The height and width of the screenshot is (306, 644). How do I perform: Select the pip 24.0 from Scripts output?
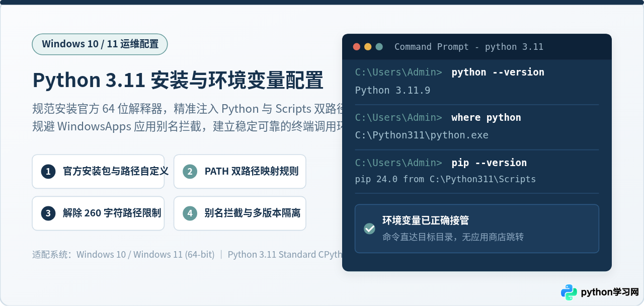(445, 179)
